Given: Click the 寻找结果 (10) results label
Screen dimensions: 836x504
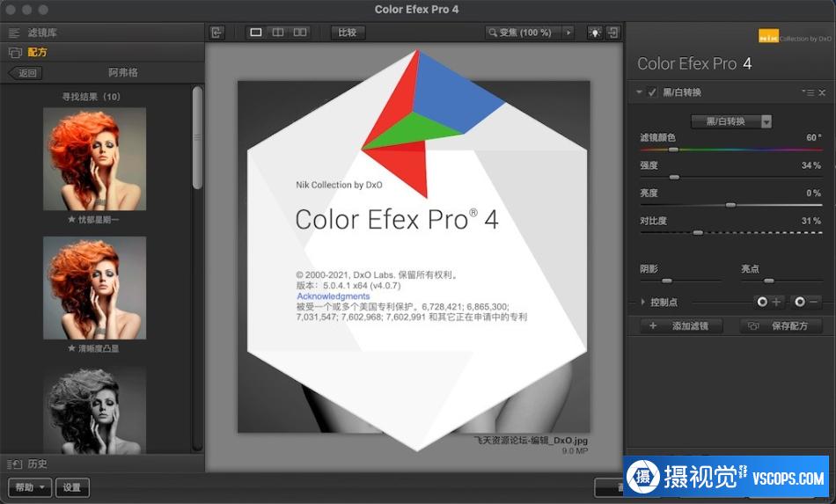Looking at the screenshot, I should click(x=92, y=97).
